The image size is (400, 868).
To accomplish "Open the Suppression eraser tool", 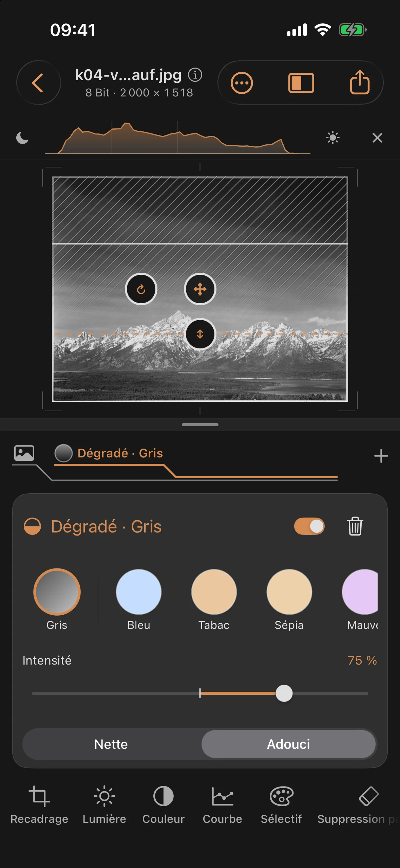I will pyautogui.click(x=358, y=805).
